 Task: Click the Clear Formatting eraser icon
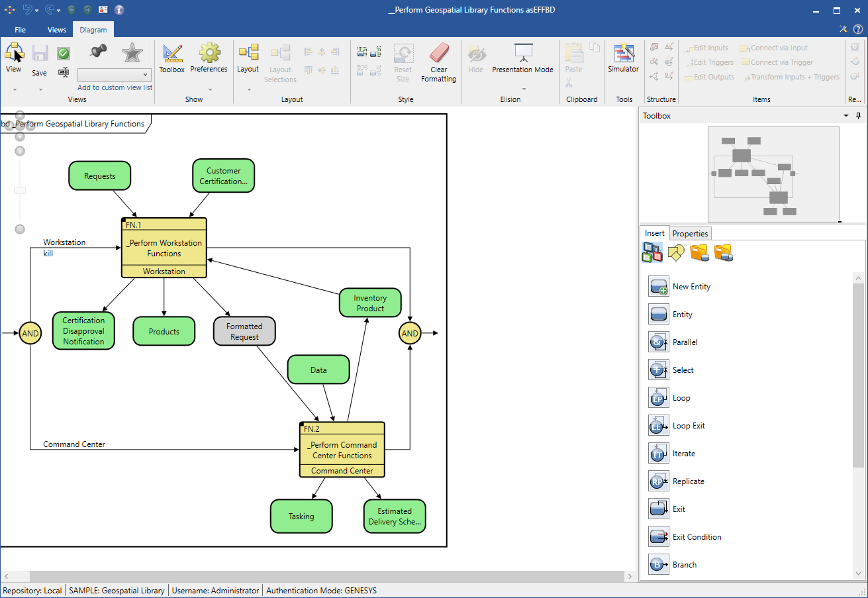438,54
